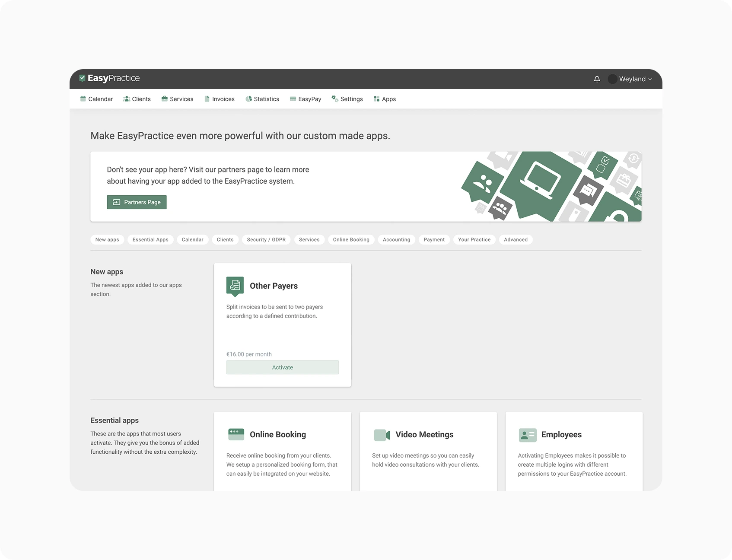Click the Video Meetings camera icon
Screen dimensions: 732x560
point(382,435)
